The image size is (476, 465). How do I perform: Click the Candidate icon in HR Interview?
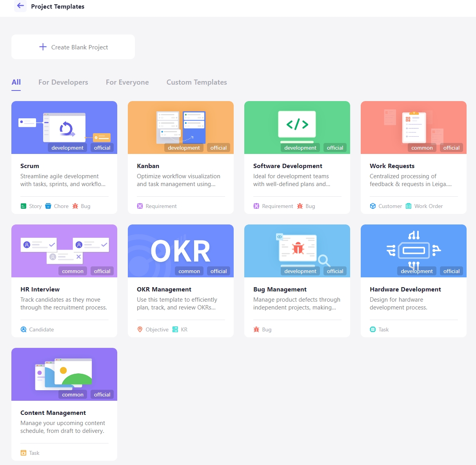pyautogui.click(x=24, y=329)
